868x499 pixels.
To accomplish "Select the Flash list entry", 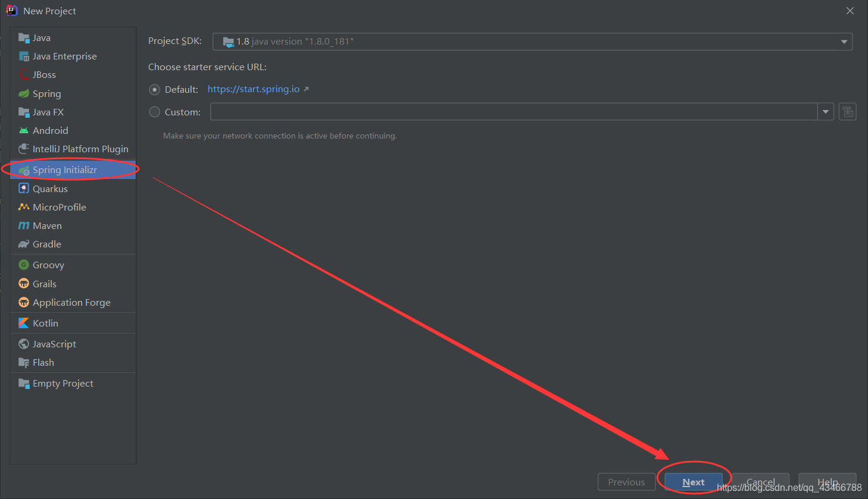I will point(73,363).
